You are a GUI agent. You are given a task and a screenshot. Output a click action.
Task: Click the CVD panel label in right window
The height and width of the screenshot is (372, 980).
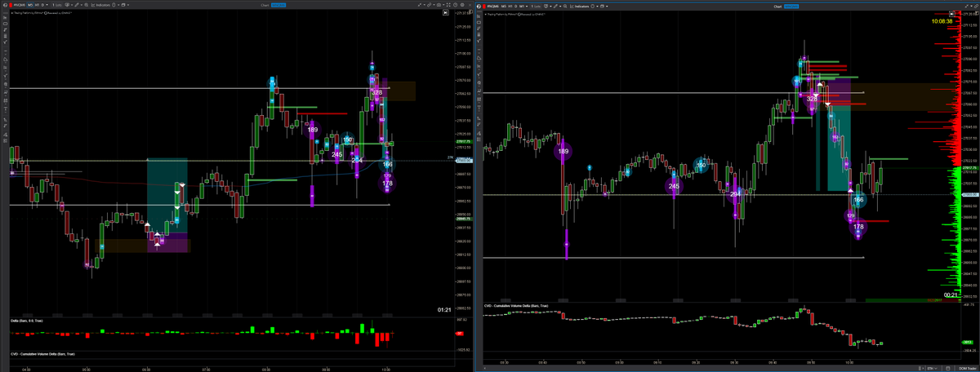pyautogui.click(x=516, y=305)
